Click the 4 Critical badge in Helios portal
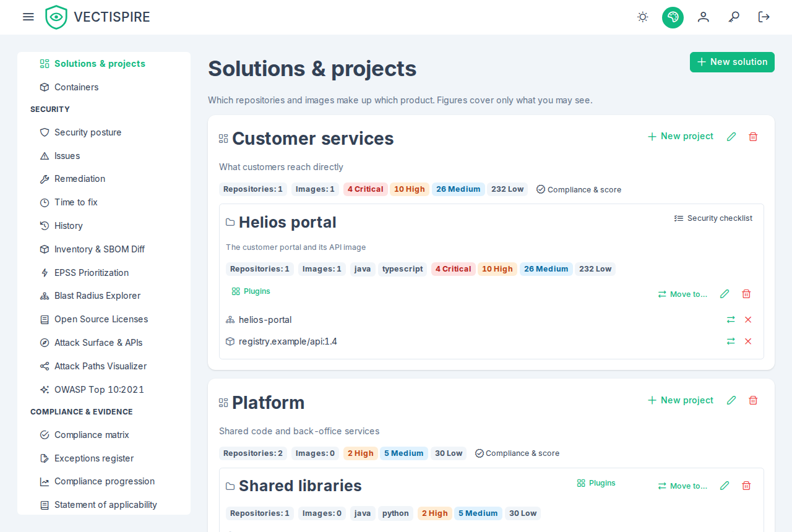Screen dimensions: 792x532 (x=454, y=269)
